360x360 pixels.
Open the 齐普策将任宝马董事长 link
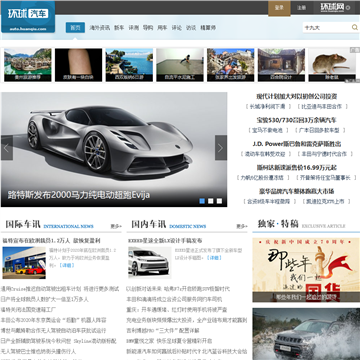[x=326, y=178]
